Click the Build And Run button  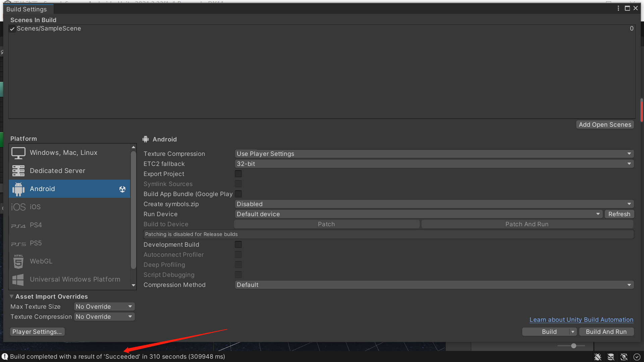[x=606, y=331]
